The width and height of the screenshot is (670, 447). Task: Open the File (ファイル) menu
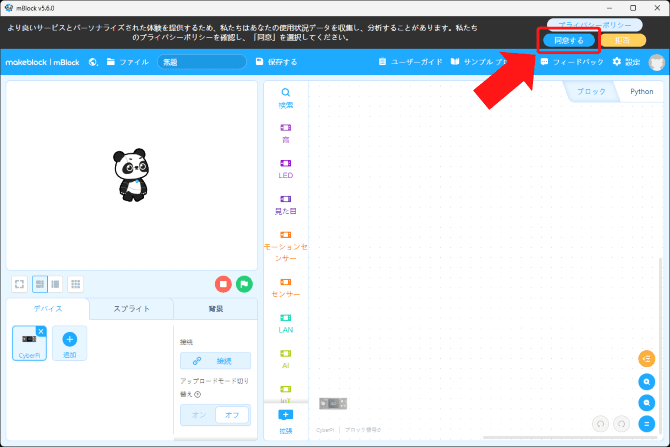pos(128,62)
